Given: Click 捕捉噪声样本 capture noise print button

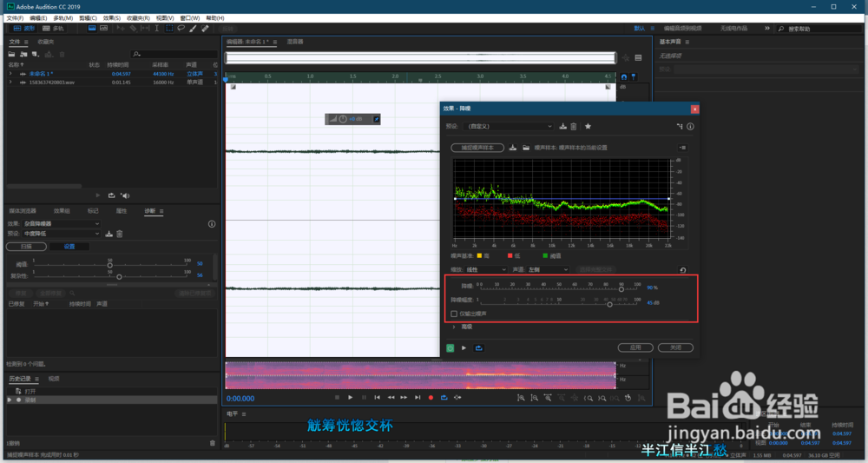Looking at the screenshot, I should [477, 148].
